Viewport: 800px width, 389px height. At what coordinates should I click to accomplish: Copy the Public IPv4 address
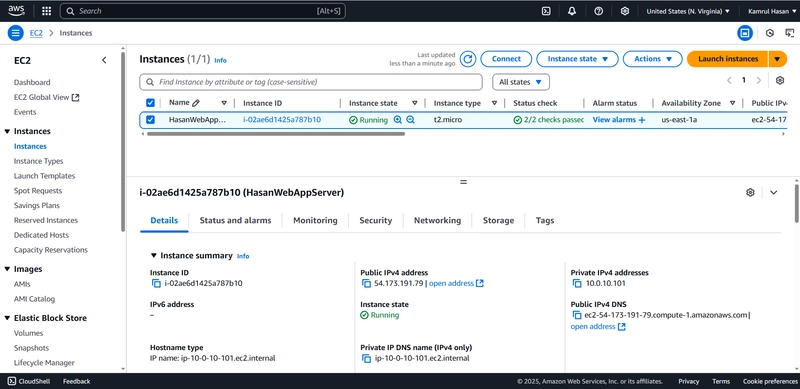pyautogui.click(x=366, y=283)
